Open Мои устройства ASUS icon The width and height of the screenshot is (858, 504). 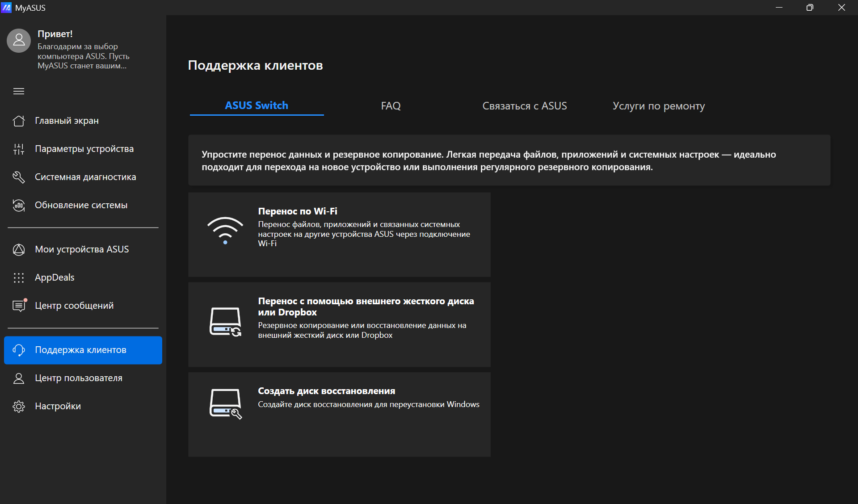19,249
